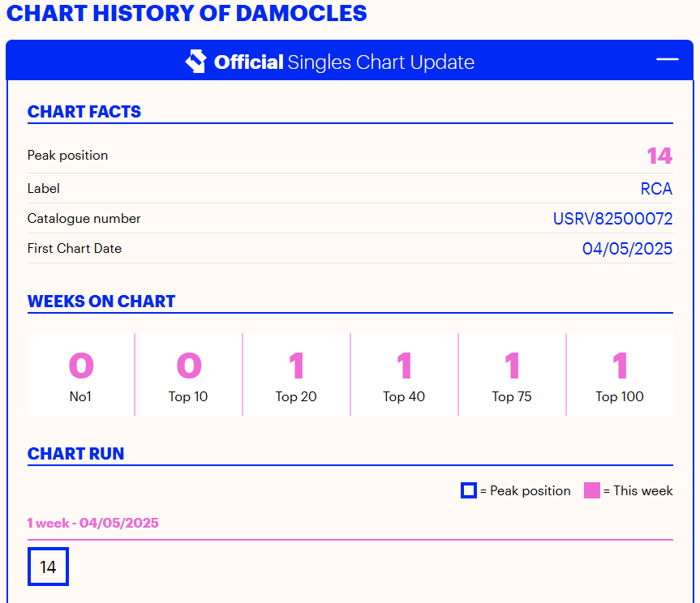The height and width of the screenshot is (603, 700).
Task: Open the WEEKS ON CHART section header
Action: click(101, 301)
